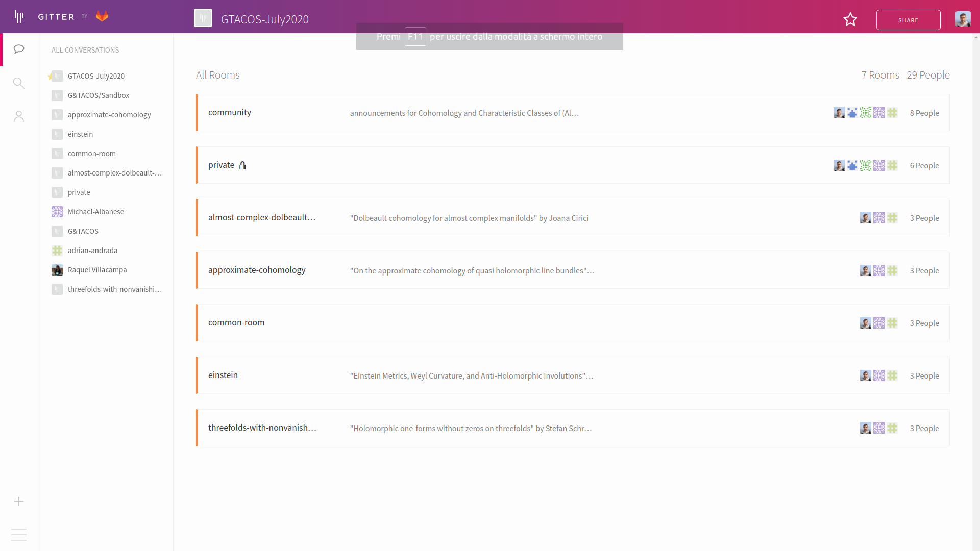Click purple avatar in einstein row

(879, 375)
